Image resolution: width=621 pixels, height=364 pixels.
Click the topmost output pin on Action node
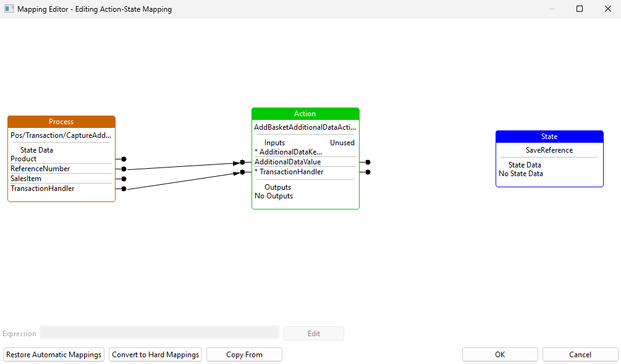(x=366, y=162)
